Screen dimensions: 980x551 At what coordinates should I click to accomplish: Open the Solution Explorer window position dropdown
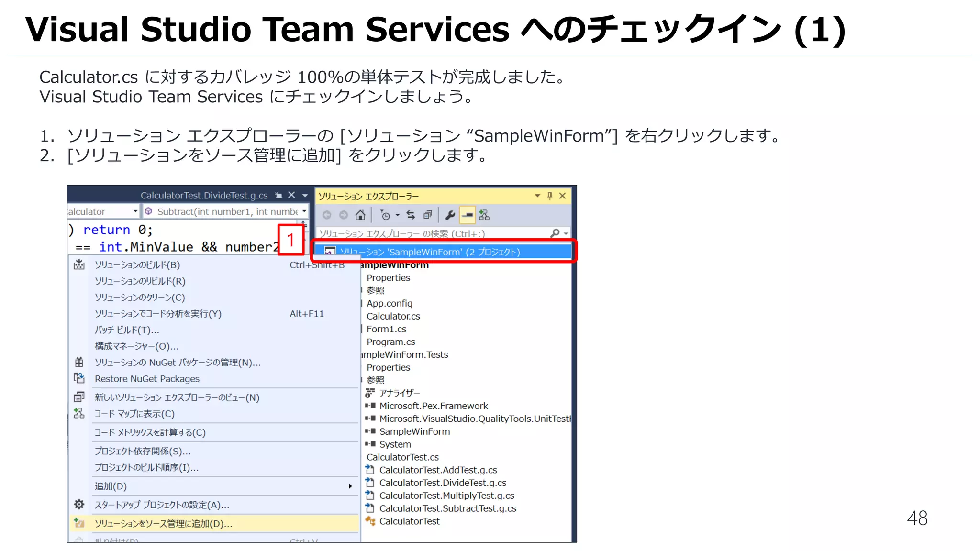(x=537, y=196)
